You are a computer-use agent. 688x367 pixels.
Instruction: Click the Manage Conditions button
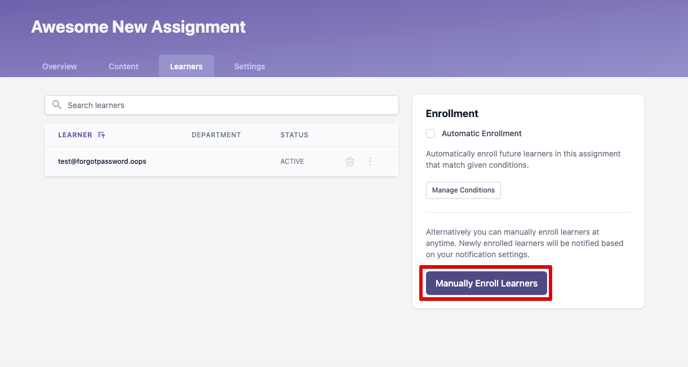[x=463, y=190]
